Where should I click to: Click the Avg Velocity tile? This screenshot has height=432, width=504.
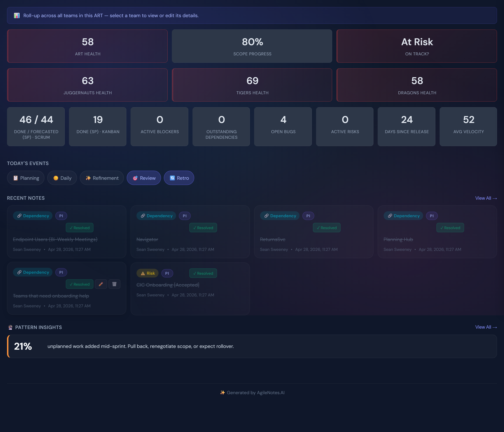tap(468, 127)
